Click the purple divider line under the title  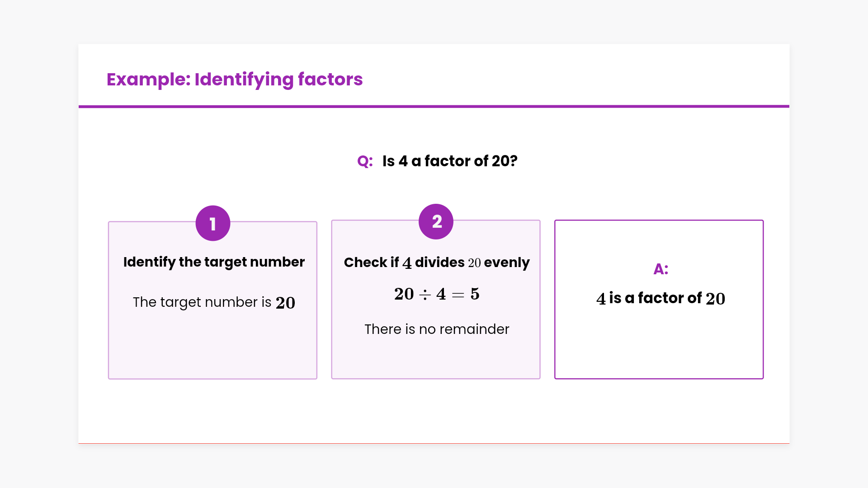tap(434, 107)
